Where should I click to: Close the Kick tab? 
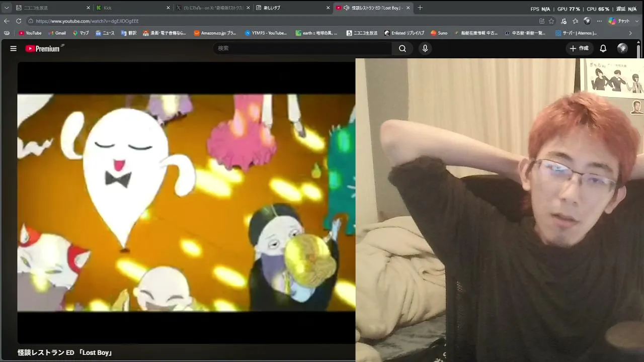pos(168,8)
